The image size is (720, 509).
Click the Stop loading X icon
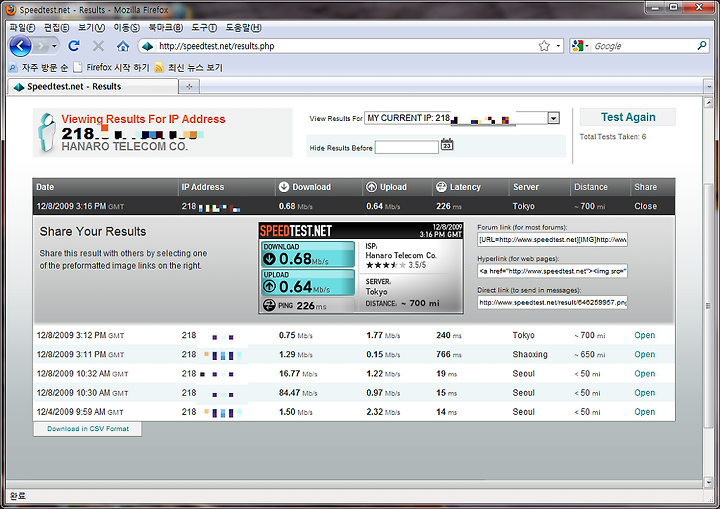pos(98,46)
